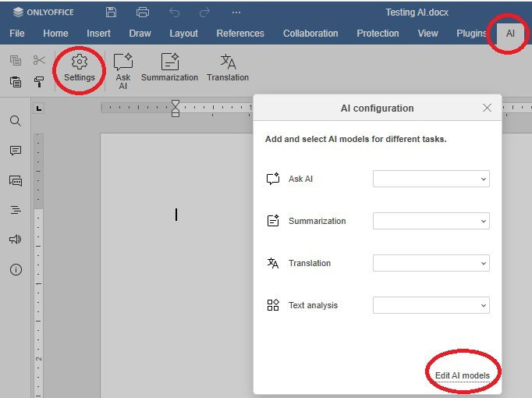Launch Ask AI from ribbon
The height and width of the screenshot is (398, 532).
point(122,71)
